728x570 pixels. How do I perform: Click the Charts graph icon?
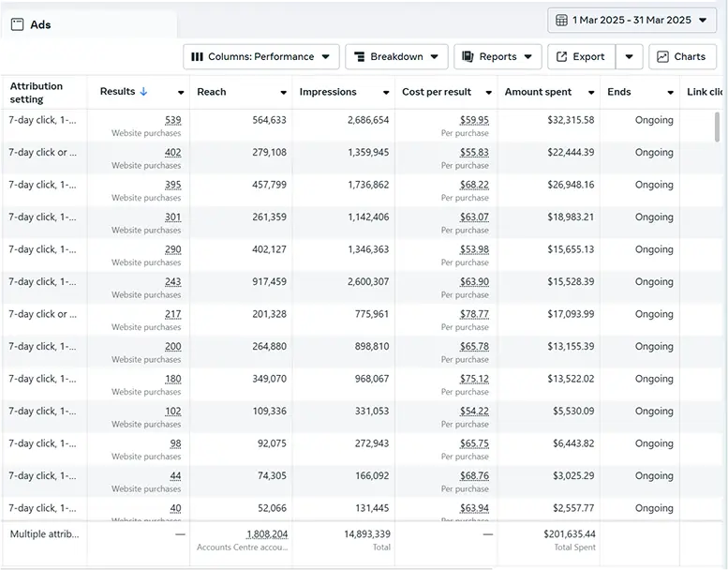[663, 56]
